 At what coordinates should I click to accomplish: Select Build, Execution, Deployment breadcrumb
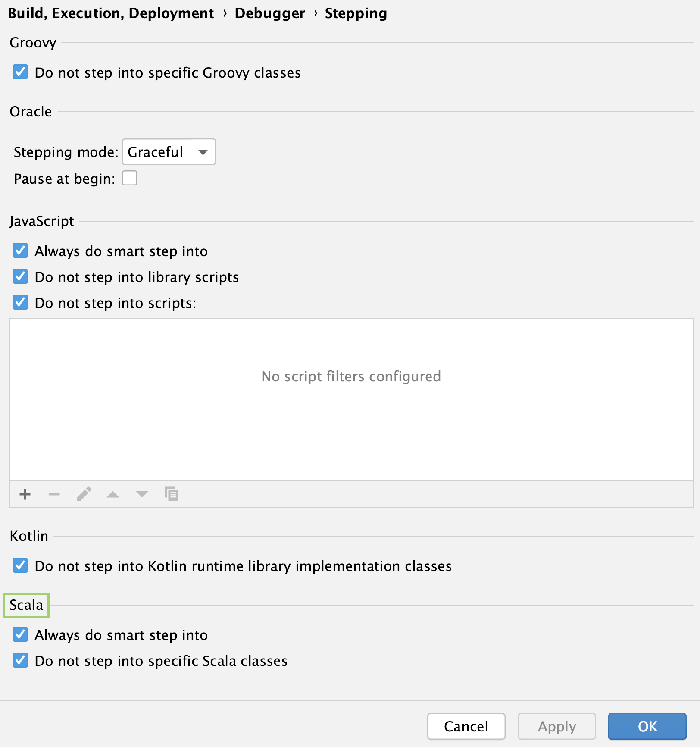coord(111,13)
